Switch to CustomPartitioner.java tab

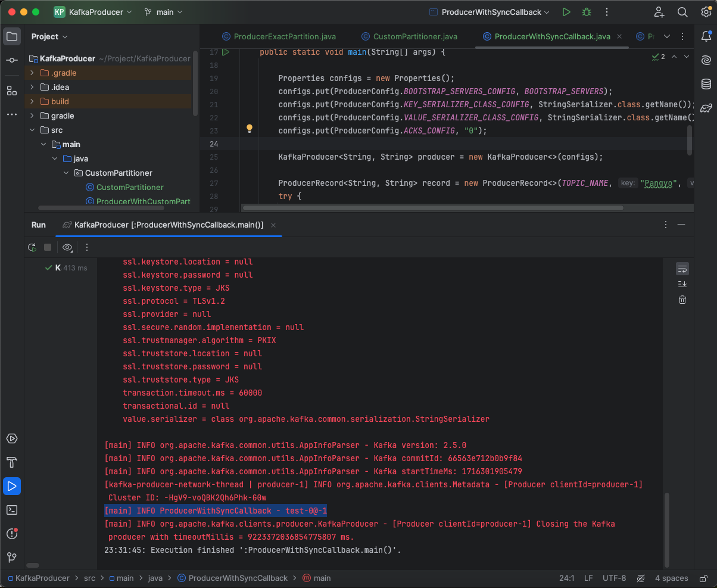pos(409,36)
